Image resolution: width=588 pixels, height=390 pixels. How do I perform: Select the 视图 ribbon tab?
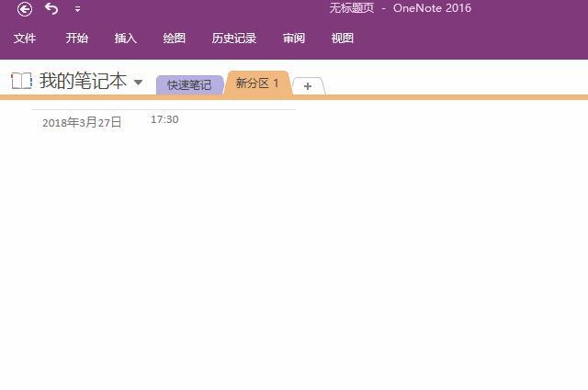pos(343,38)
